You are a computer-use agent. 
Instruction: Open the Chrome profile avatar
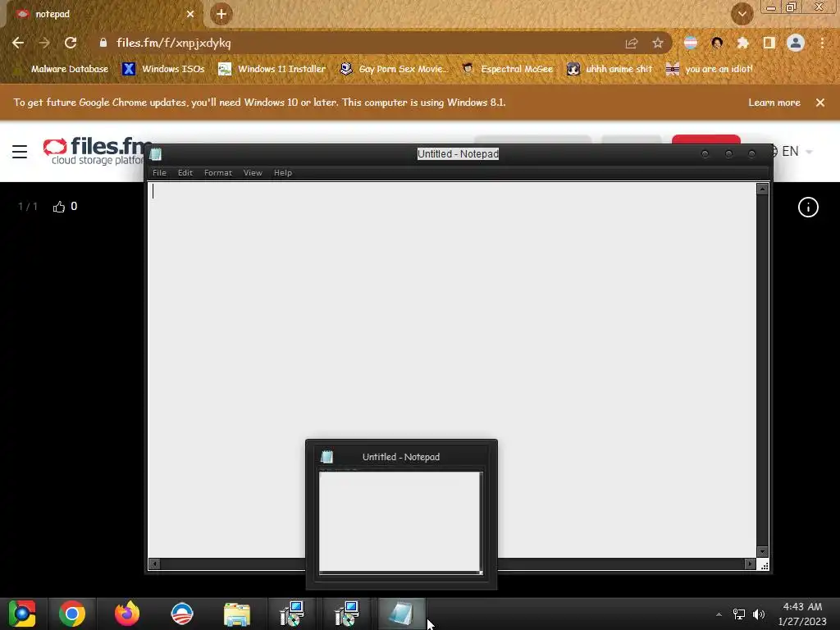[x=796, y=43]
